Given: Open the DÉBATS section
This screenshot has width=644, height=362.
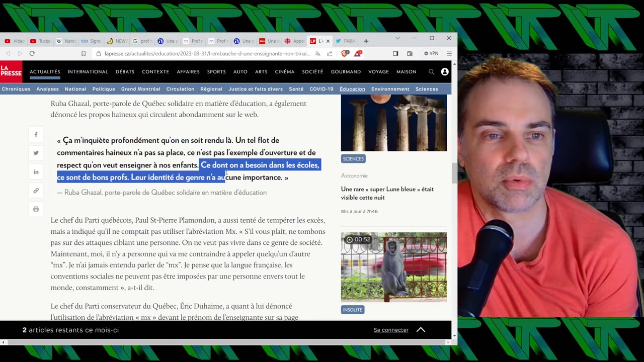Looking at the screenshot, I should click(x=125, y=72).
